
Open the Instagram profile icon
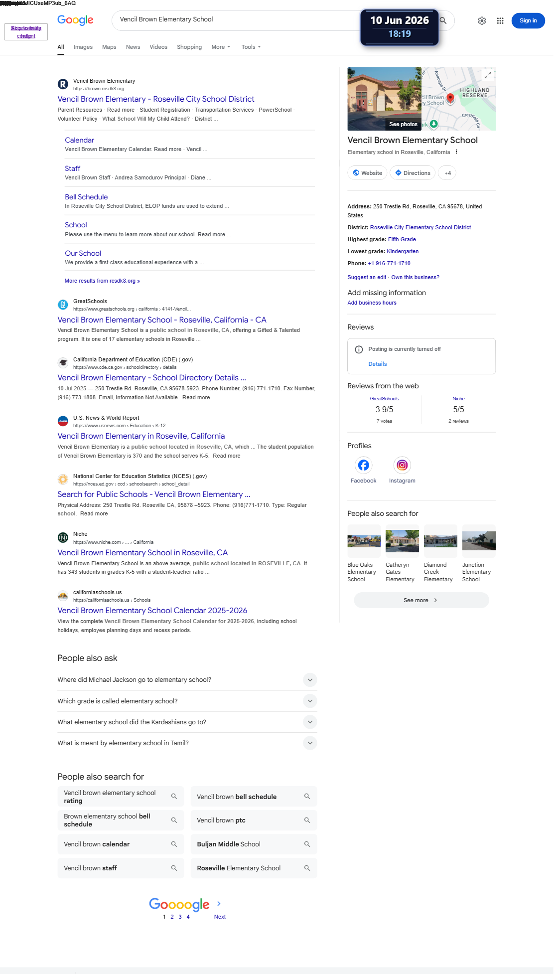(x=402, y=465)
